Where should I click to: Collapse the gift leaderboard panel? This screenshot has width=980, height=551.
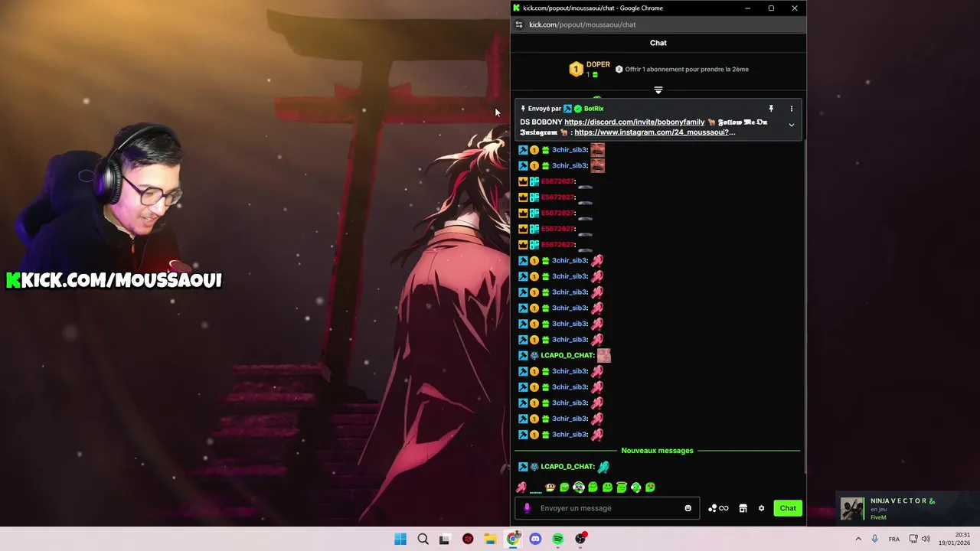point(658,90)
